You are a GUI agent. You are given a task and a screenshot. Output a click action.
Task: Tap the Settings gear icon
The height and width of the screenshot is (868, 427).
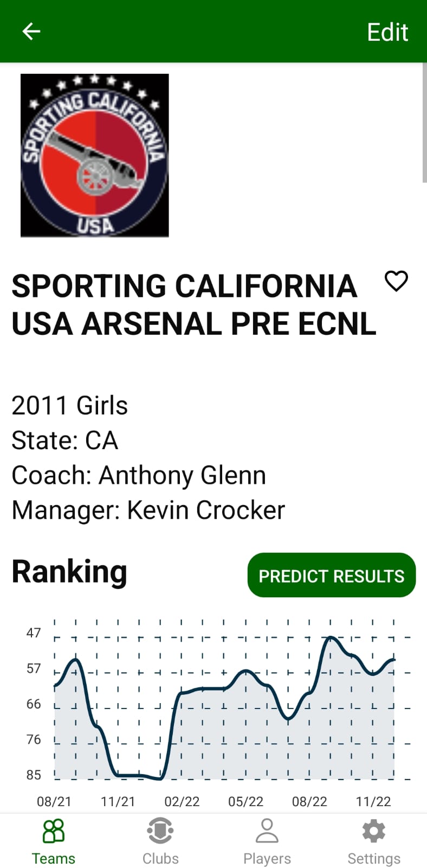pyautogui.click(x=373, y=831)
